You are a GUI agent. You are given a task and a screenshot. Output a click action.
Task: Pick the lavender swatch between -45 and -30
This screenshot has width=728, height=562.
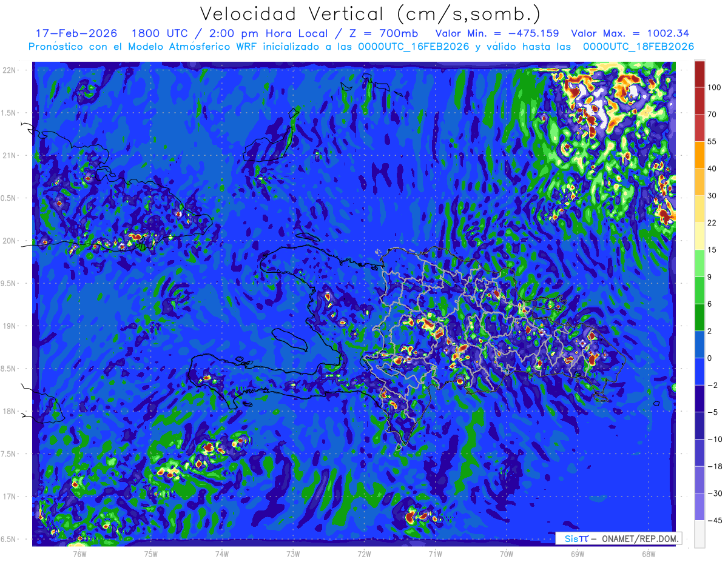tap(699, 507)
